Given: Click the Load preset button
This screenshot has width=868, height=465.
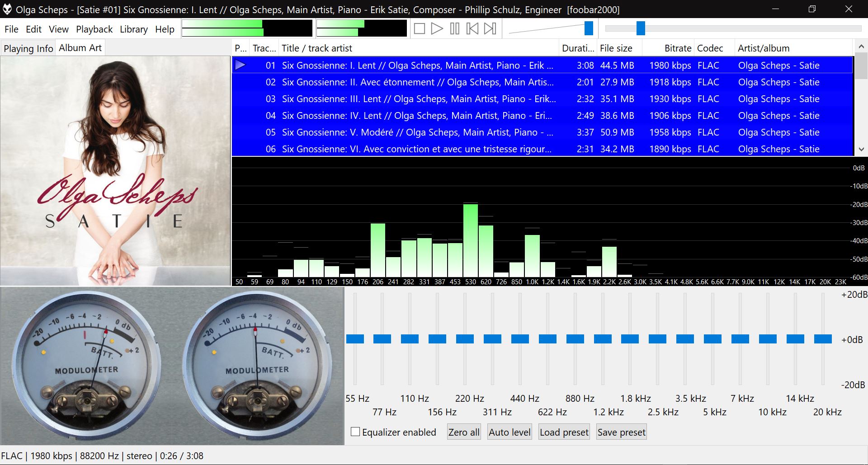Looking at the screenshot, I should (564, 432).
